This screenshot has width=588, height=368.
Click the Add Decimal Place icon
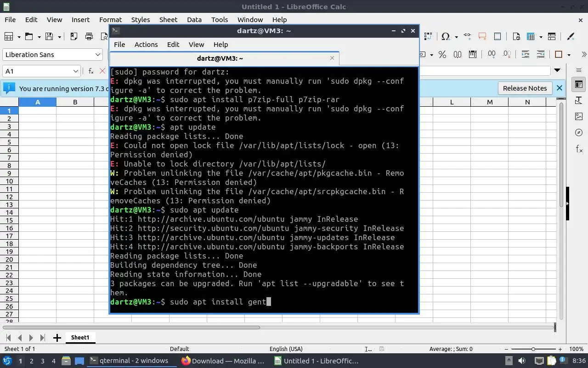pos(492,55)
